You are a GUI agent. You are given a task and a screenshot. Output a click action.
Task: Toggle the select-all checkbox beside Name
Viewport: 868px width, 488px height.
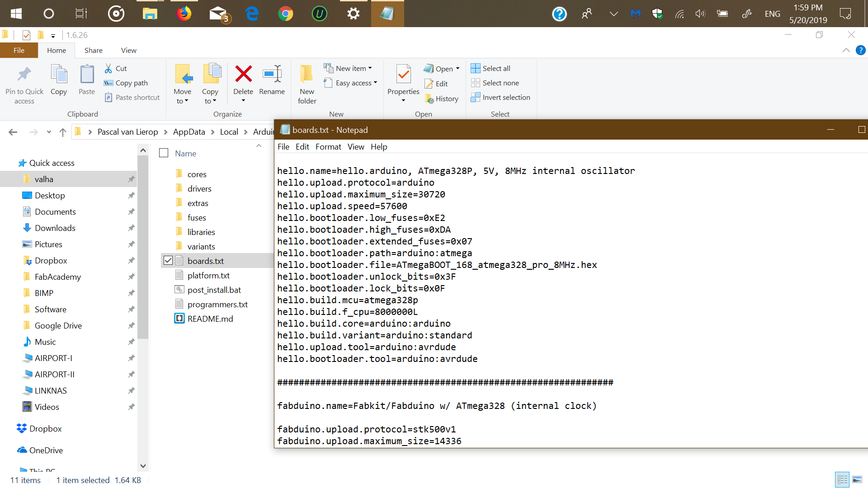pos(164,153)
